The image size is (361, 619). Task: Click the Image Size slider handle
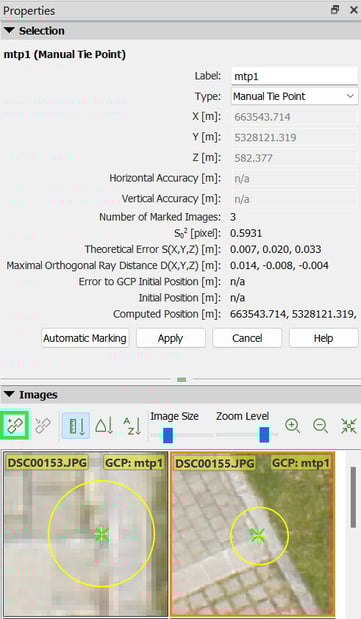pos(168,435)
